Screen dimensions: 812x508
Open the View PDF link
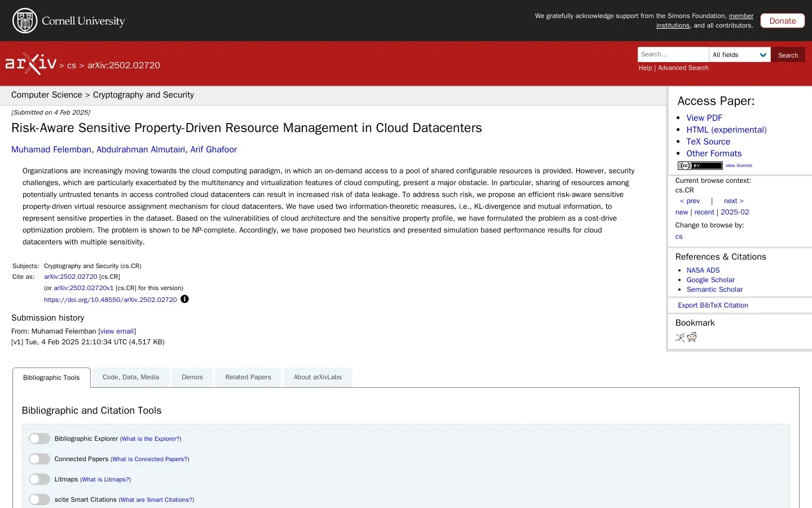tap(704, 118)
